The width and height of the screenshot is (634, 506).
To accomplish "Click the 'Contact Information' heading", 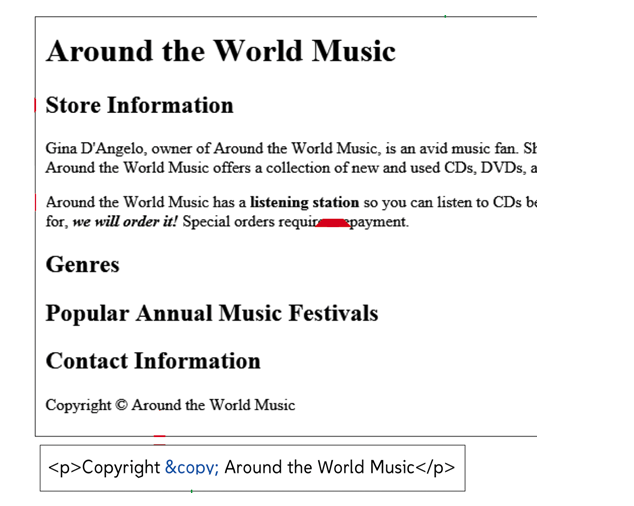I will point(153,361).
